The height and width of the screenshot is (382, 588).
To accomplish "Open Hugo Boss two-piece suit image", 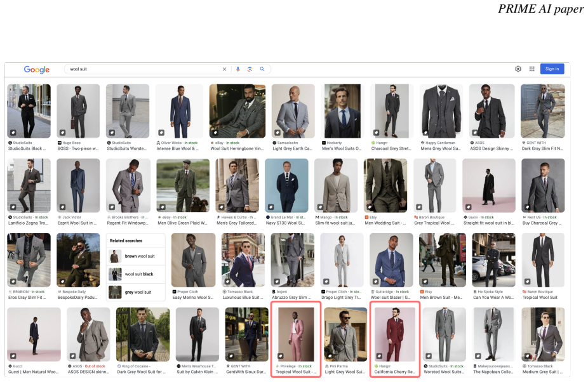I will [x=78, y=111].
